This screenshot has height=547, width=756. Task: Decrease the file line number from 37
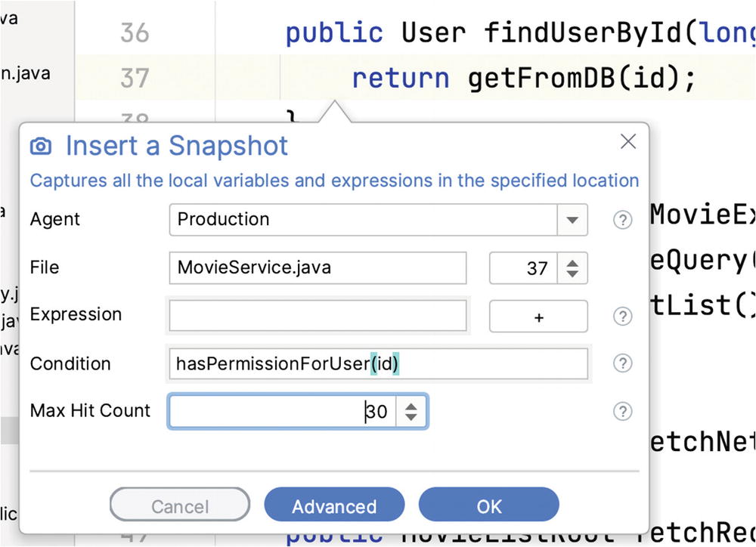click(x=572, y=274)
